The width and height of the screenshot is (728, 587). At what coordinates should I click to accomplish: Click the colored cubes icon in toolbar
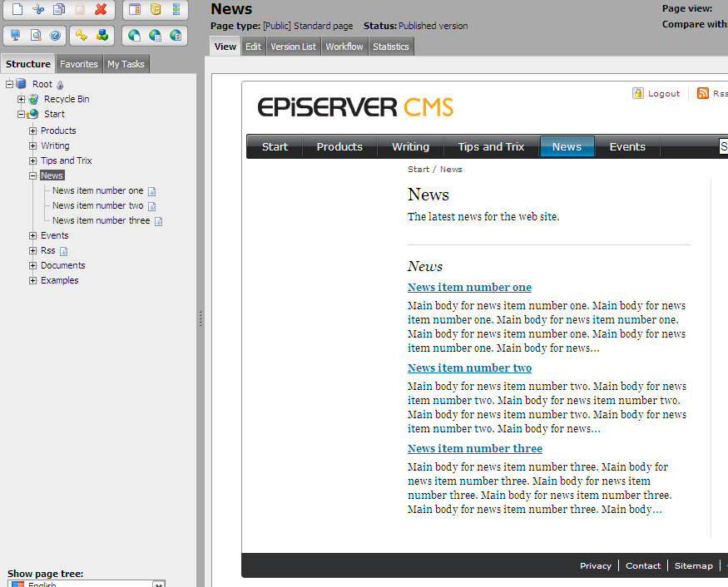tap(102, 36)
